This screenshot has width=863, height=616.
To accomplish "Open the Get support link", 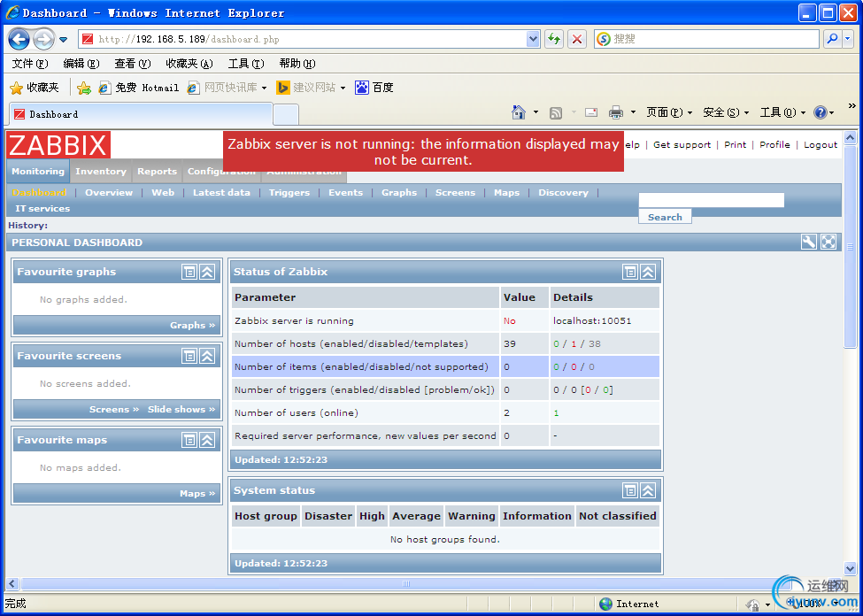I will (682, 145).
